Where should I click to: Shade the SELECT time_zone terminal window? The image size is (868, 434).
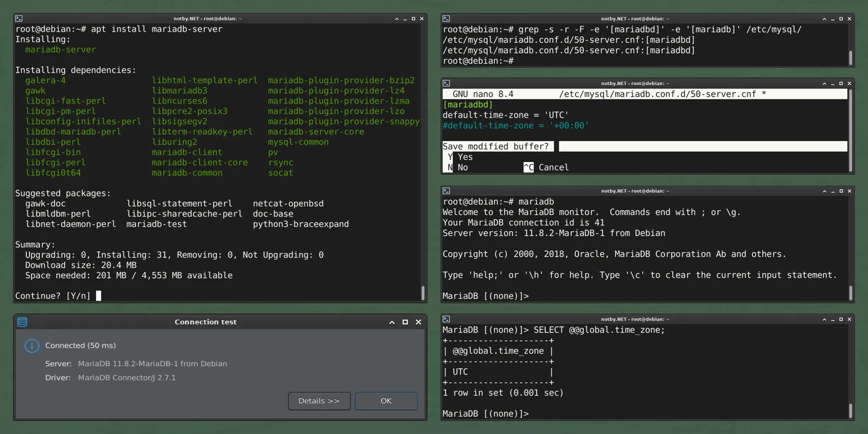pyautogui.click(x=824, y=320)
